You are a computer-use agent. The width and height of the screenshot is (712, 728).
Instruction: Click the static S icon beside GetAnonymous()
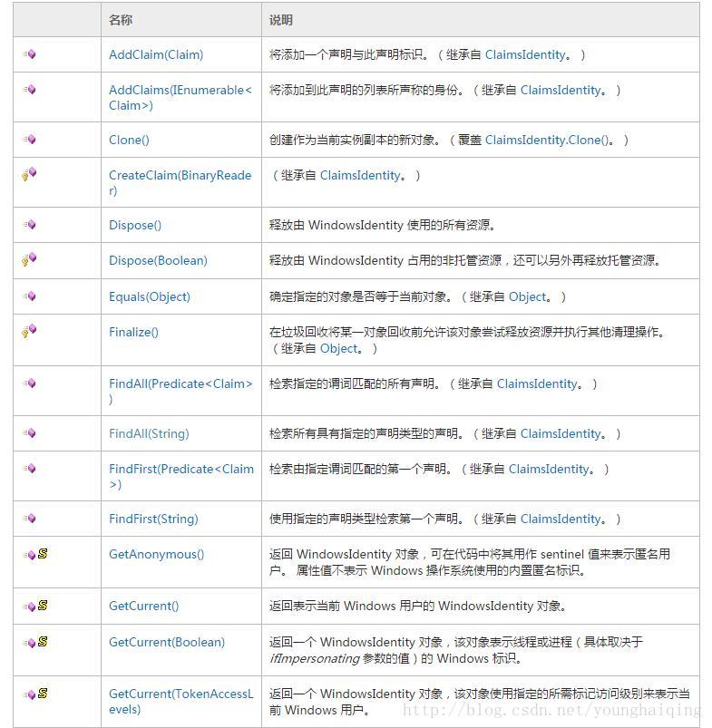pyautogui.click(x=43, y=553)
